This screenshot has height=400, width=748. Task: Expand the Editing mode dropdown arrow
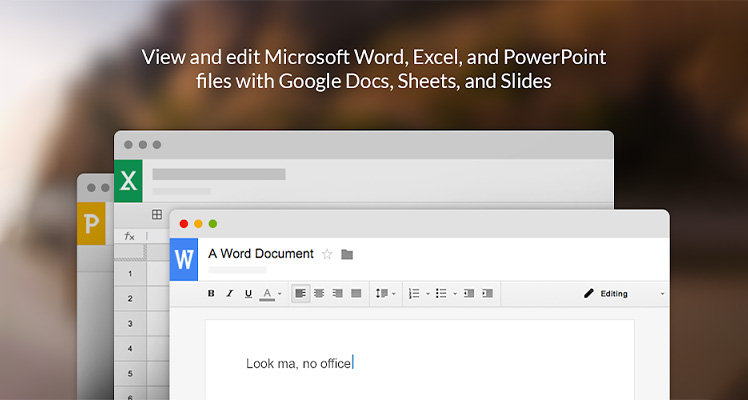[662, 294]
